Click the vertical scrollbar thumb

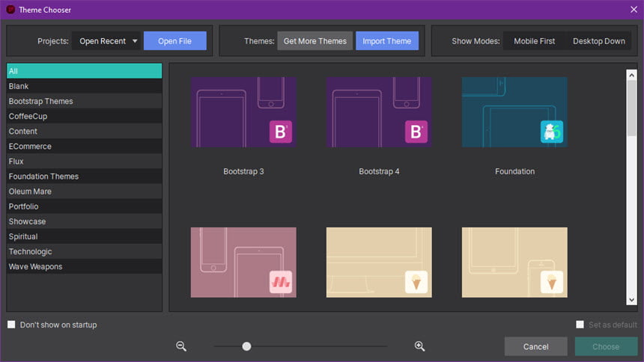pos(632,108)
